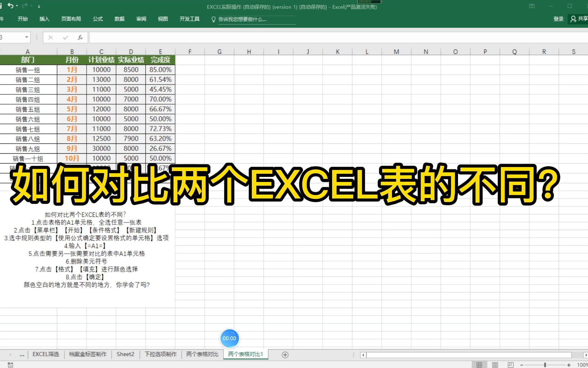Switch to the 页面布局 tab
Screen dimensions: 588x368
tap(71, 19)
